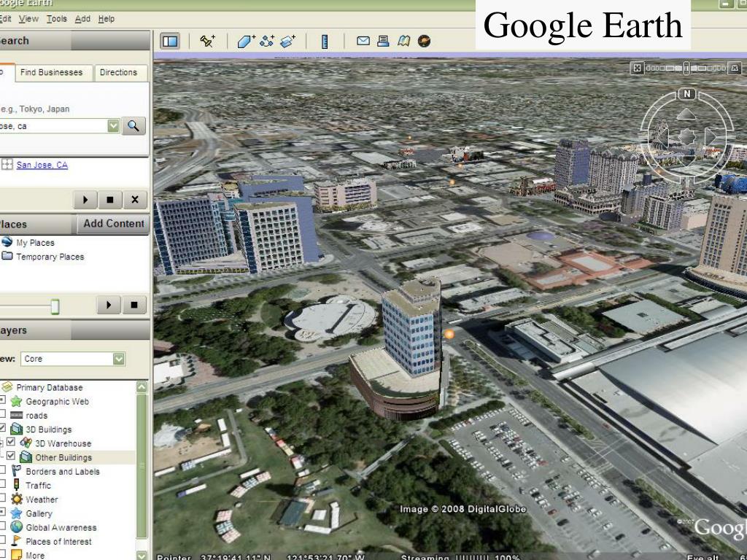
Task: Click the orange placemark beside the blue tower
Action: (x=449, y=334)
